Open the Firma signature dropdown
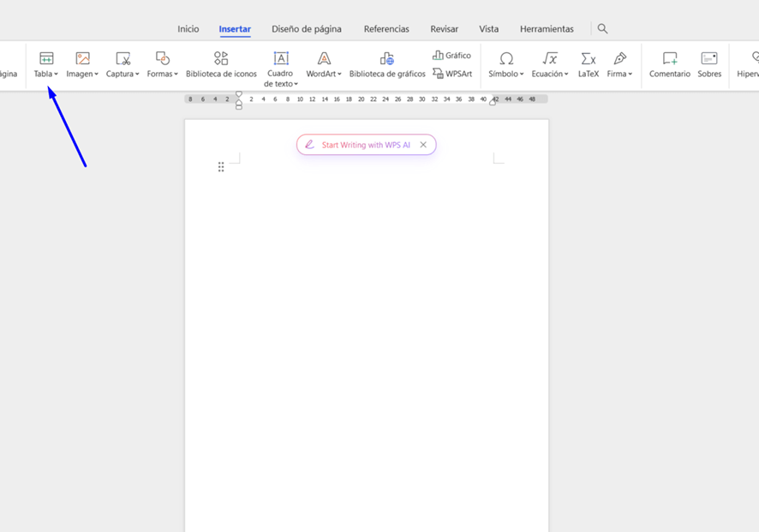This screenshot has height=532, width=759. (631, 75)
